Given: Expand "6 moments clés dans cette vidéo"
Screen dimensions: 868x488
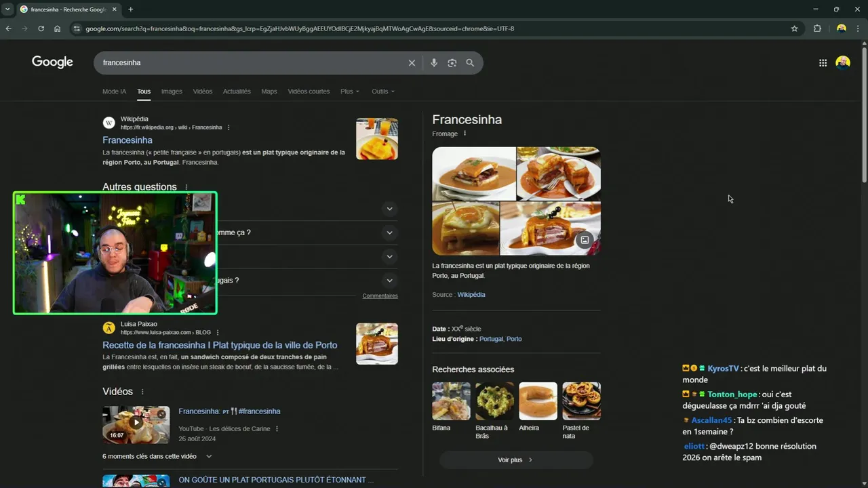Looking at the screenshot, I should (157, 456).
